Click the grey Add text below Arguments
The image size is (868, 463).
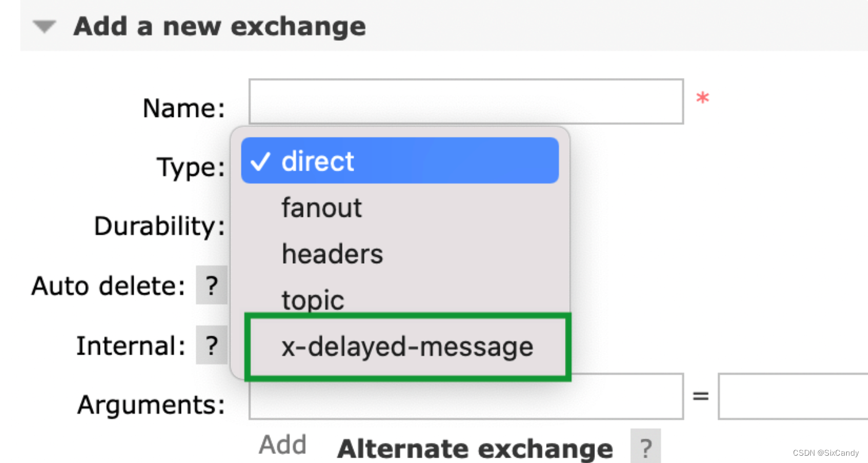[x=282, y=445]
